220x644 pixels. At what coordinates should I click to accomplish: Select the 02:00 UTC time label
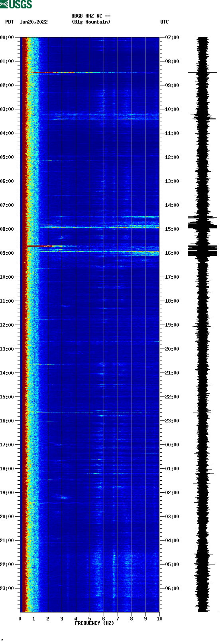(x=172, y=493)
